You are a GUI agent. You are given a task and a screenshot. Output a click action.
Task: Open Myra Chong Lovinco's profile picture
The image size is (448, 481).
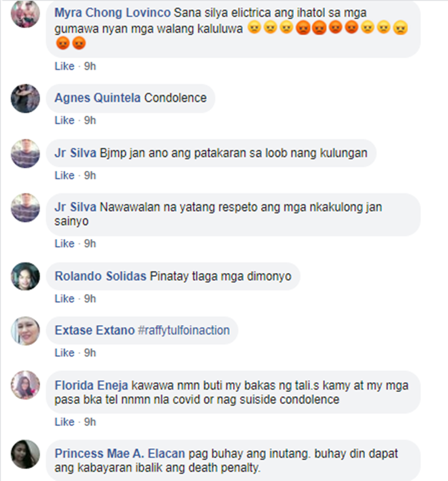(25, 14)
